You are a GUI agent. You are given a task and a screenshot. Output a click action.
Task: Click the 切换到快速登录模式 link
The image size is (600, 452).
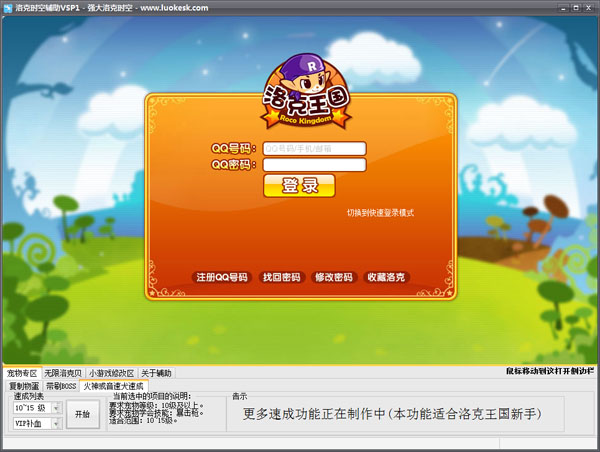click(380, 213)
